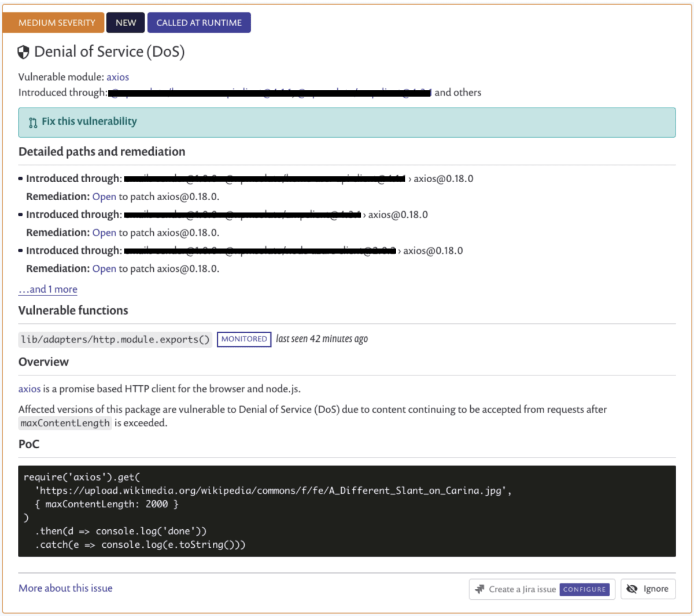Expand the '…and 1 more' paths link

pos(48,289)
